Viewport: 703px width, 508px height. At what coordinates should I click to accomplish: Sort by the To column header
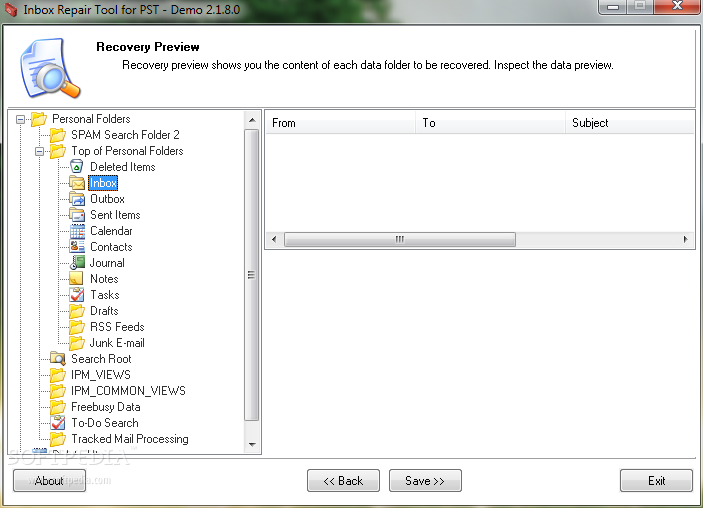tap(490, 123)
